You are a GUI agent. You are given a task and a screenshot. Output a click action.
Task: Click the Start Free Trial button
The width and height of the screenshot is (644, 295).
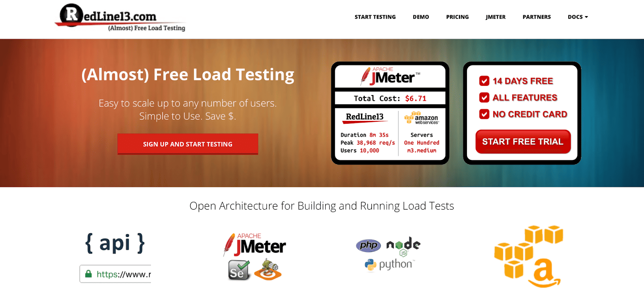tap(523, 141)
